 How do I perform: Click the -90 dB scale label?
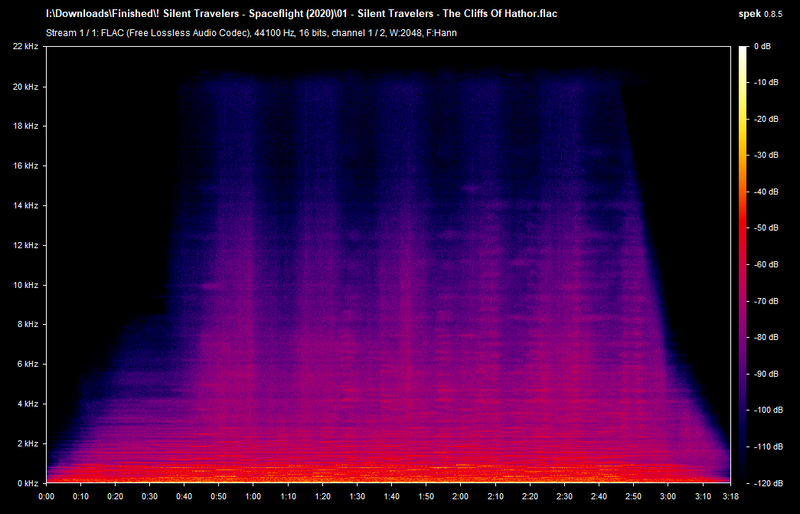pyautogui.click(x=766, y=374)
